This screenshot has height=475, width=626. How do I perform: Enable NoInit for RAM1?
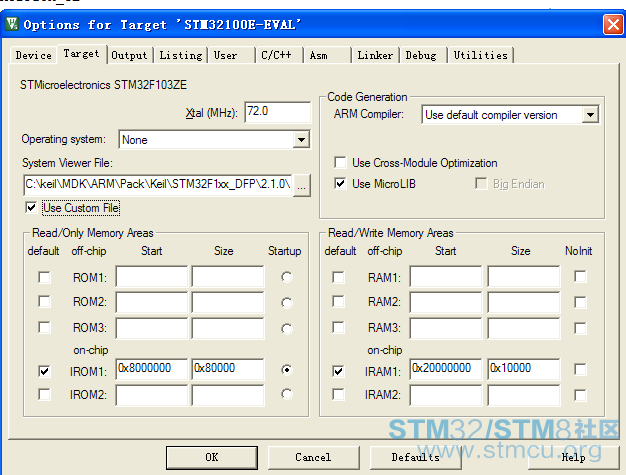pyautogui.click(x=580, y=276)
